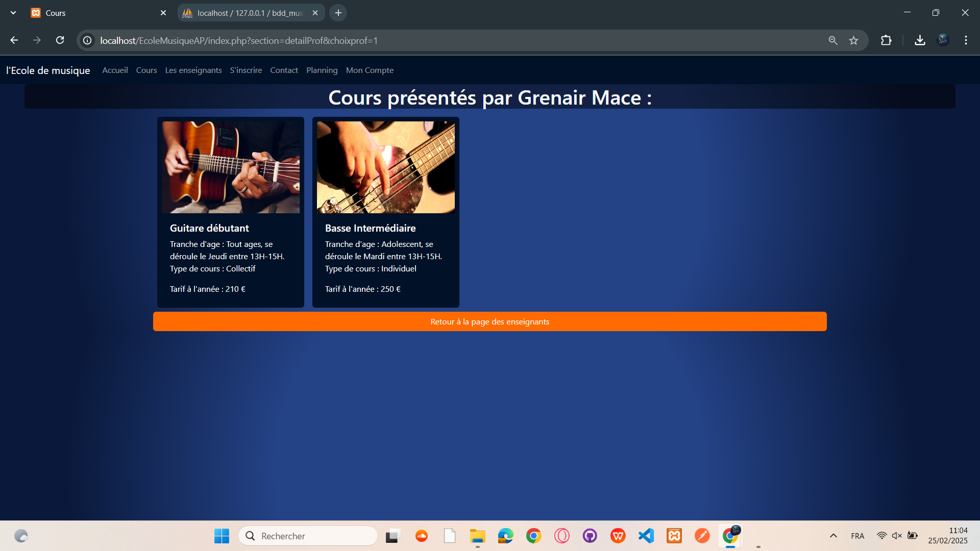Launch Opera GX from the taskbar
Image resolution: width=980 pixels, height=551 pixels.
(561, 536)
